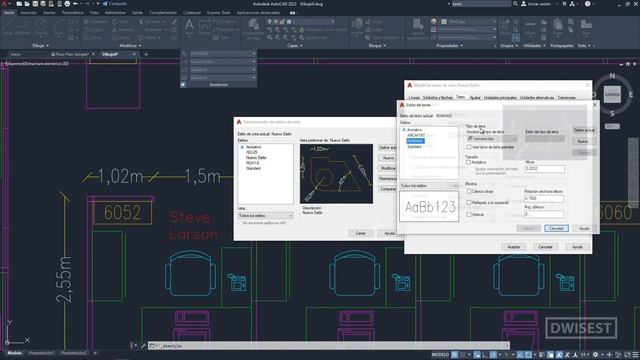This screenshot has width=640, height=360.
Task: Click the ViewCube top face
Action: pyautogui.click(x=612, y=94)
